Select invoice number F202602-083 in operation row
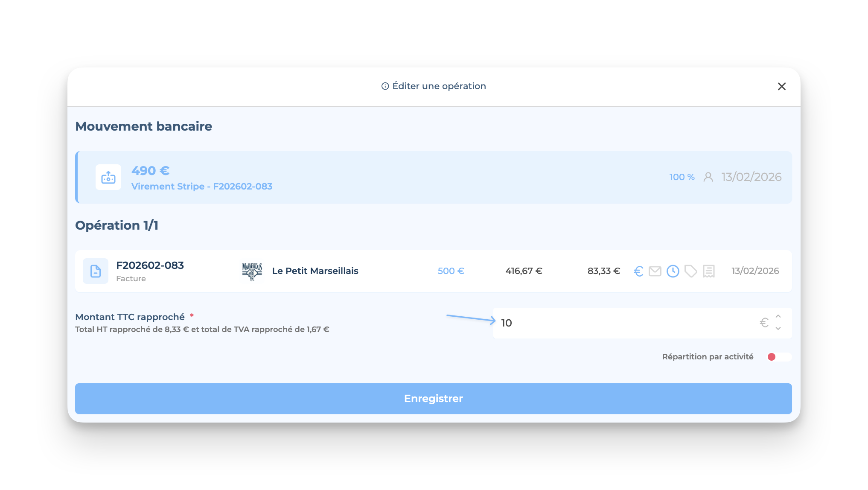 150,265
